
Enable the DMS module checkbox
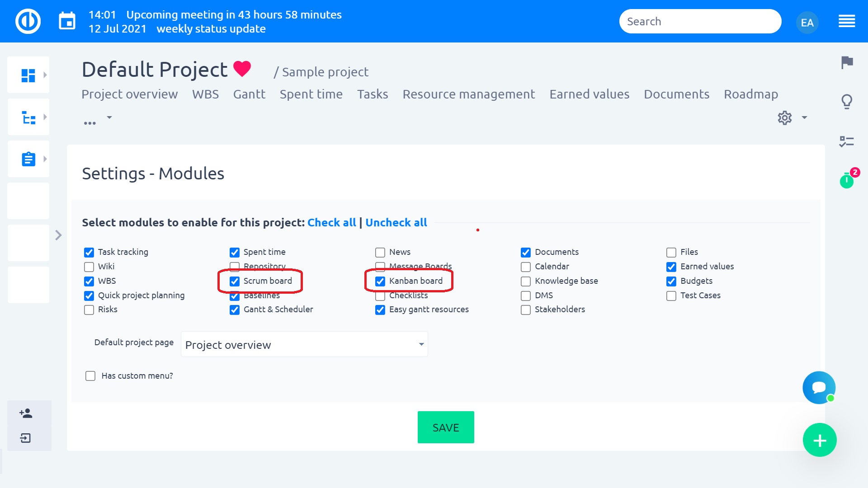[526, 296]
